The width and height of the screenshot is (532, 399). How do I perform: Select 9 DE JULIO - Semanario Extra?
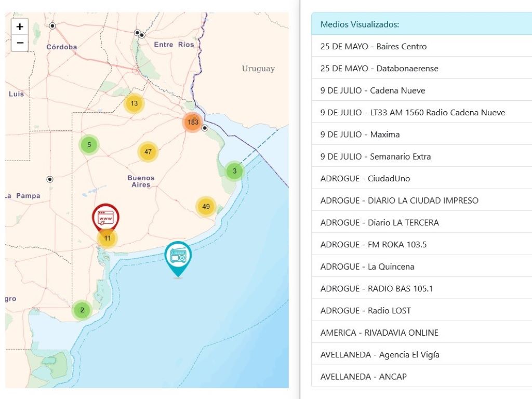point(376,156)
